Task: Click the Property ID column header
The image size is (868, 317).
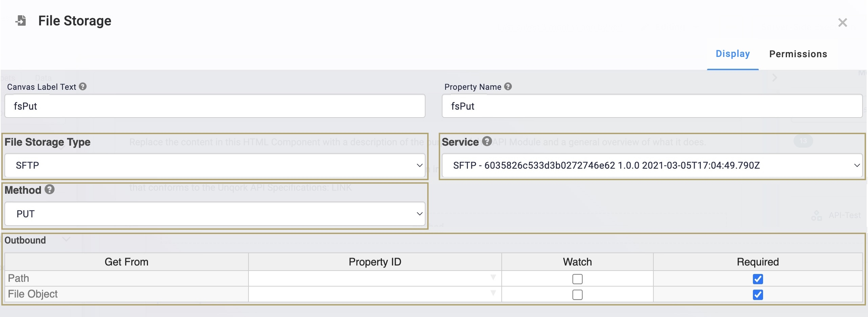Action: tap(375, 262)
